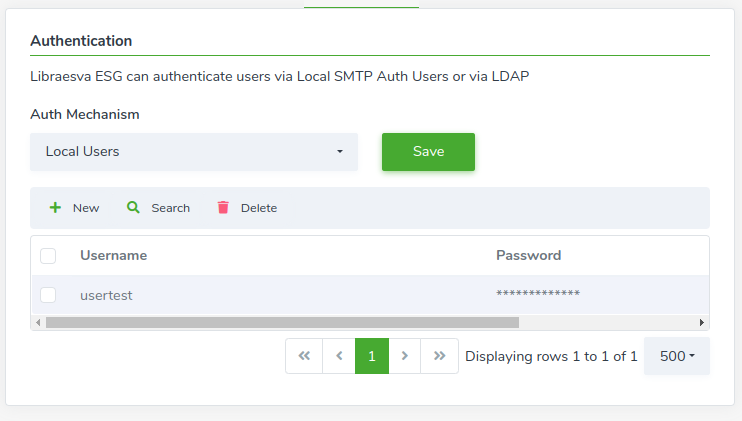Open the Auth Mechanism Local Users dropdown
The height and width of the screenshot is (421, 742).
coord(194,152)
